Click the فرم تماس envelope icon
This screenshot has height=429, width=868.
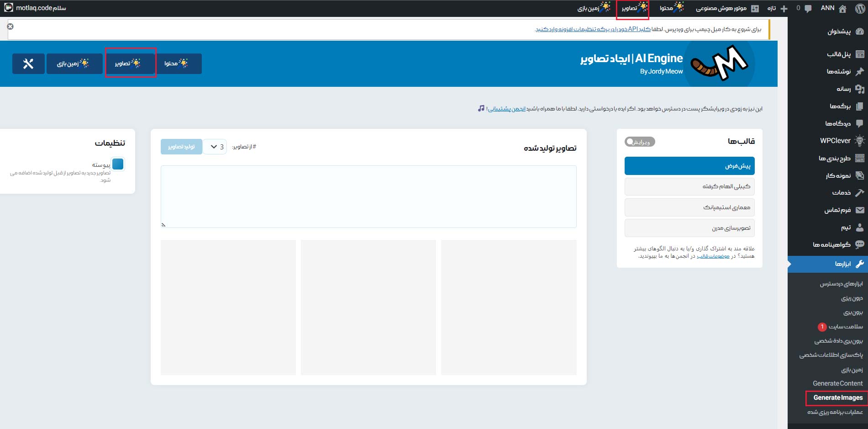[x=860, y=210]
